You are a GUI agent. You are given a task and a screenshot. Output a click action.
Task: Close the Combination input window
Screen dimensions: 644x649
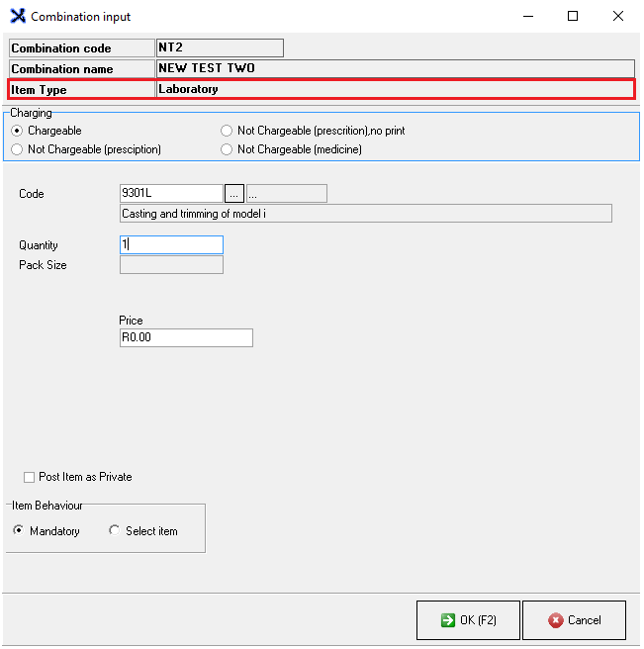(617, 16)
